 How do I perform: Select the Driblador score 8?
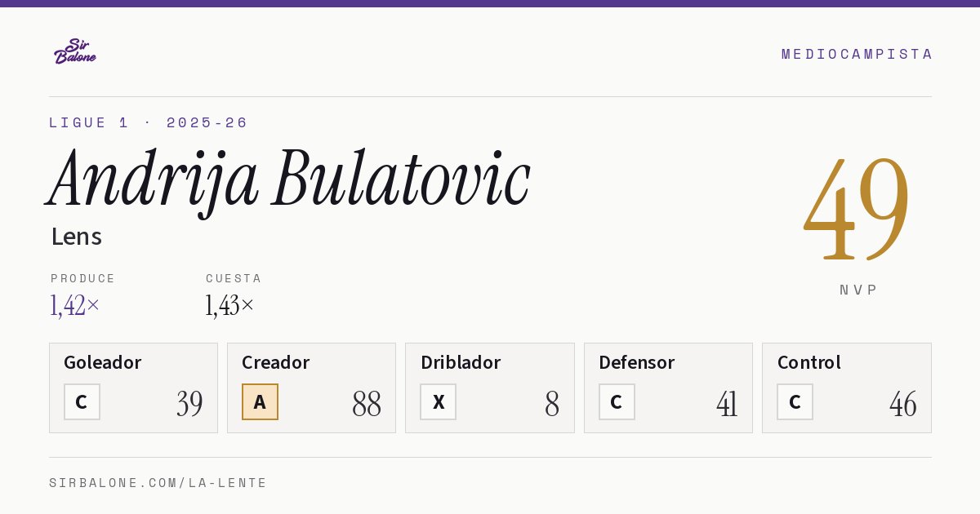552,404
